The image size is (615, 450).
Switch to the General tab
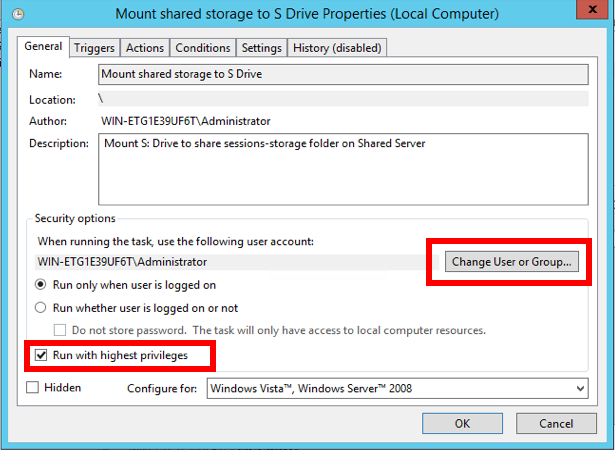click(x=43, y=47)
